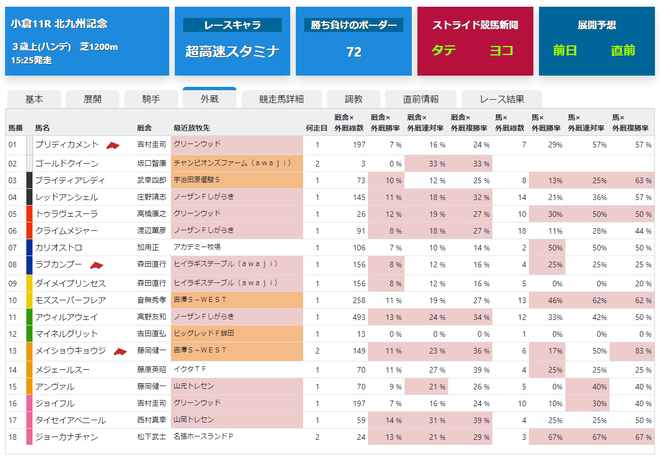Click ビッグレッドF鉾田 pasture cell

[x=237, y=334]
